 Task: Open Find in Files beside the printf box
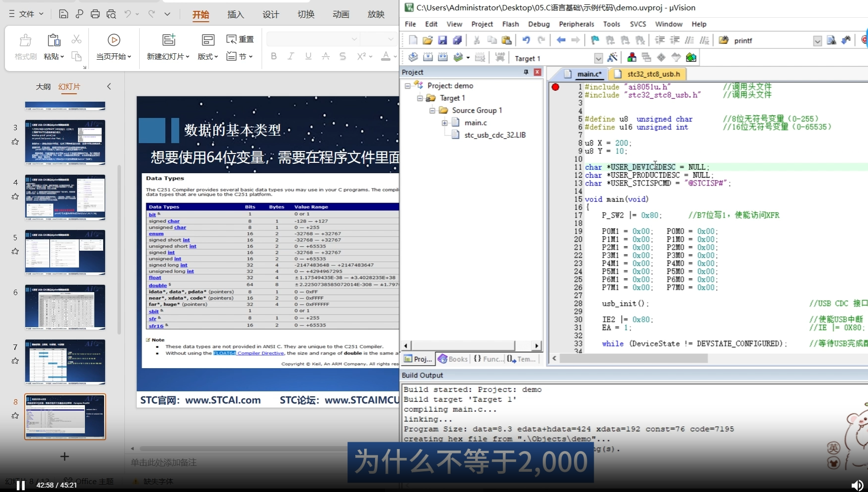pos(723,40)
